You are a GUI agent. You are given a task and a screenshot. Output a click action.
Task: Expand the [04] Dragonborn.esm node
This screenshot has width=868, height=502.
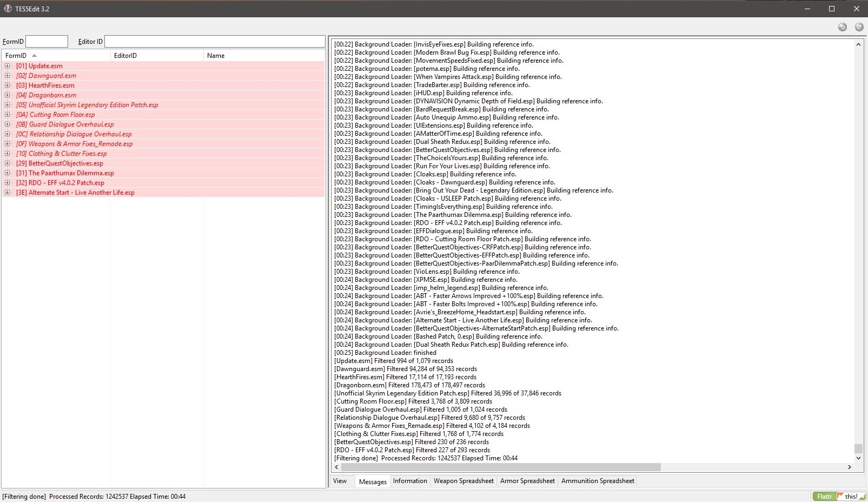(x=8, y=95)
